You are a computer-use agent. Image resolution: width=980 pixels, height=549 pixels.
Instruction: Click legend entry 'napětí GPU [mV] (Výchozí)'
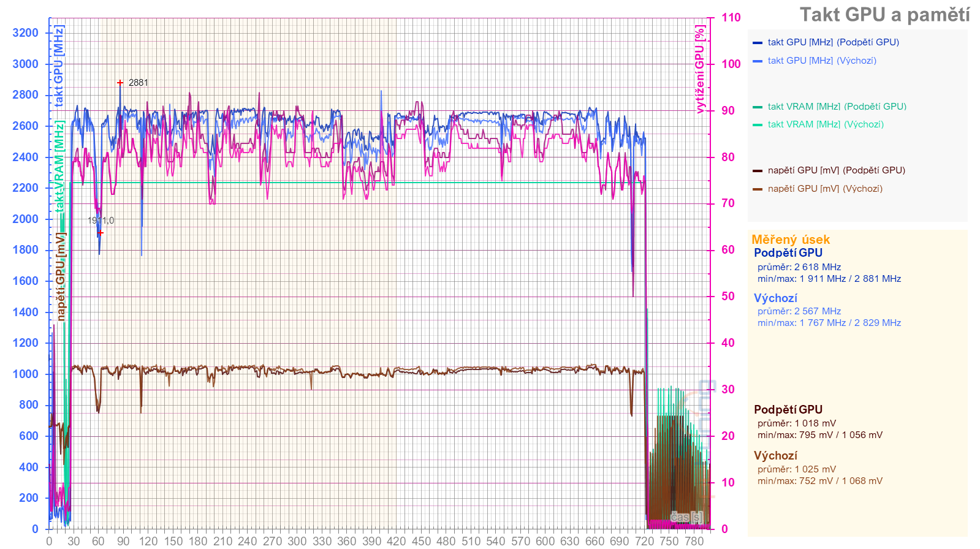click(825, 189)
